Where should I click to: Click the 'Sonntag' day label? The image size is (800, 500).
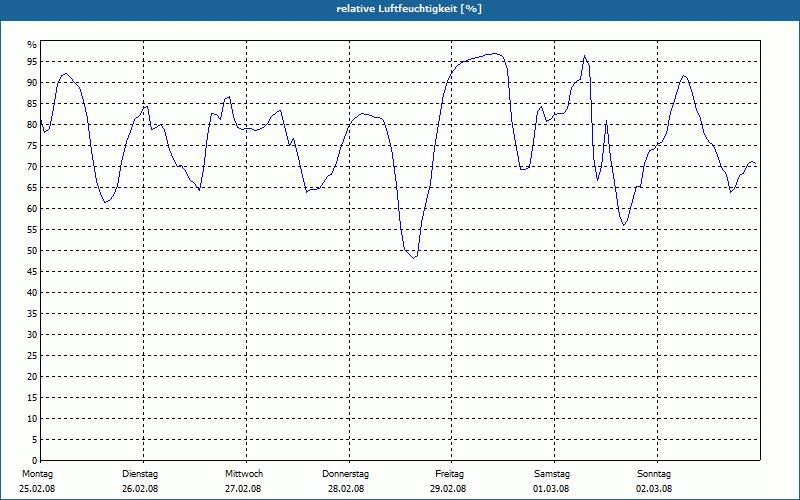tap(654, 474)
